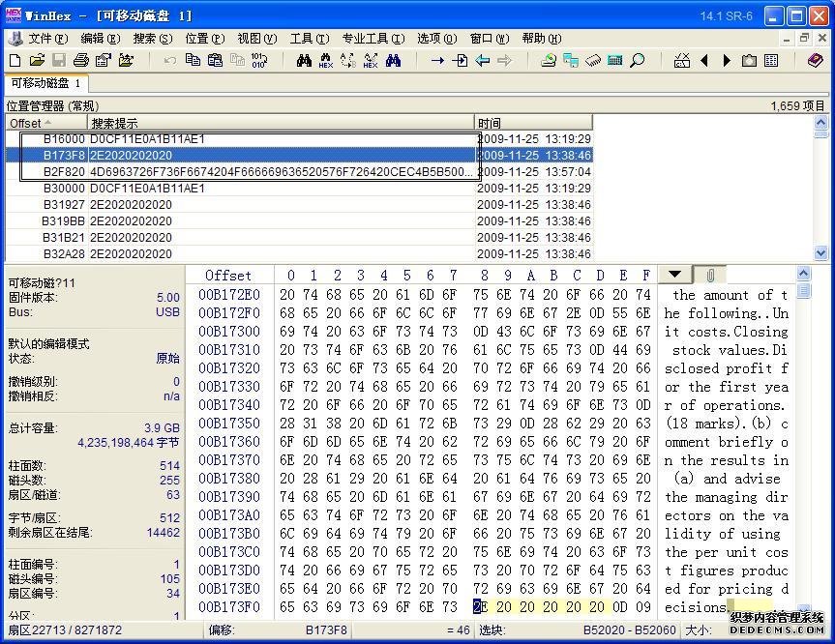Click the Print icon in toolbar
The height and width of the screenshot is (644, 835).
pyautogui.click(x=81, y=60)
